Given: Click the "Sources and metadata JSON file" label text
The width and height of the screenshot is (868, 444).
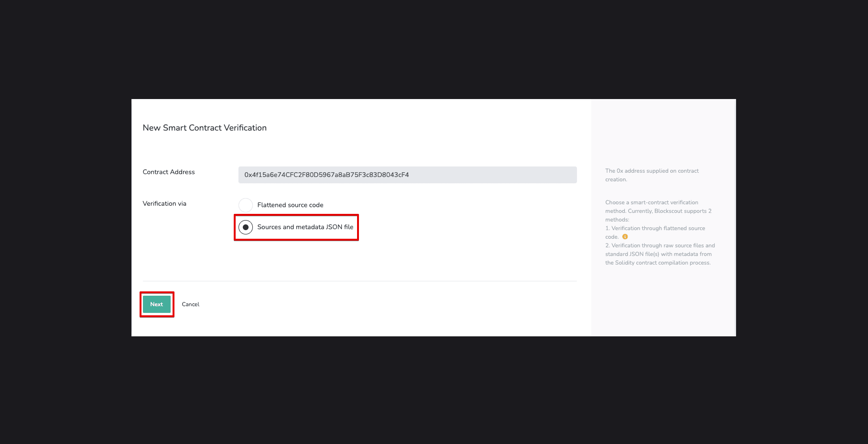Looking at the screenshot, I should [305, 227].
